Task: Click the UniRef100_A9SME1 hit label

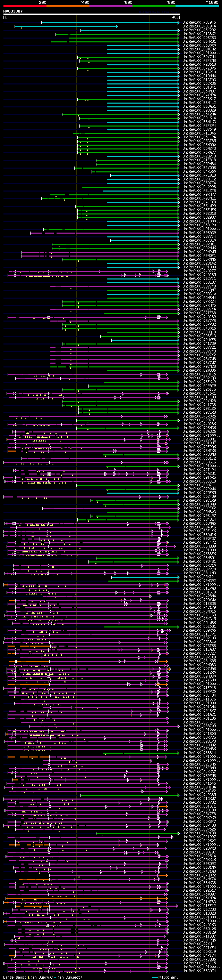Action: coord(199,198)
